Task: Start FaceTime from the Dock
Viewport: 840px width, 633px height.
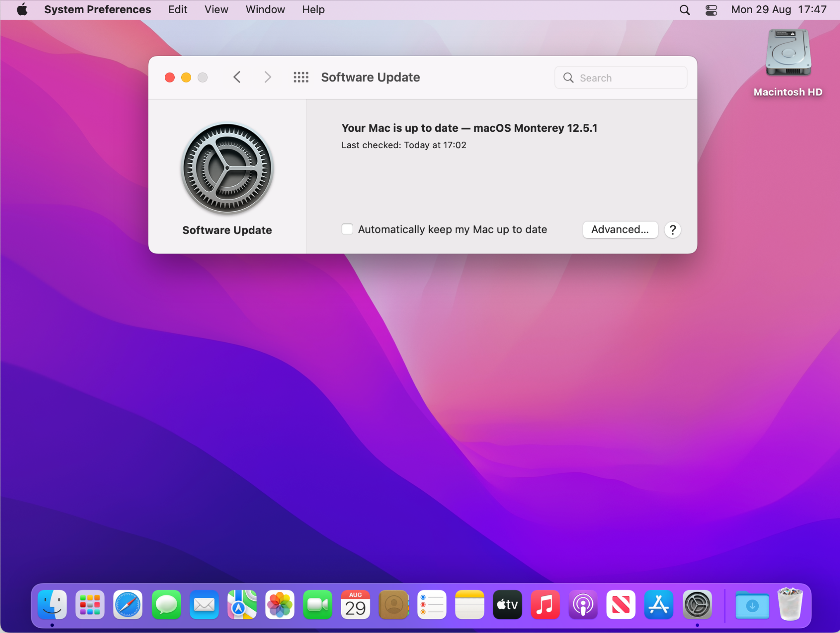Action: (318, 605)
